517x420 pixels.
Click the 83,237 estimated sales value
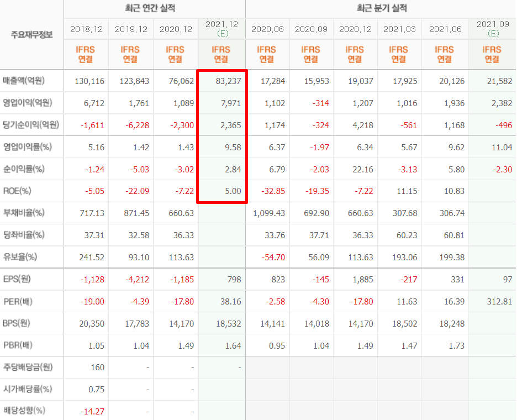pos(226,81)
